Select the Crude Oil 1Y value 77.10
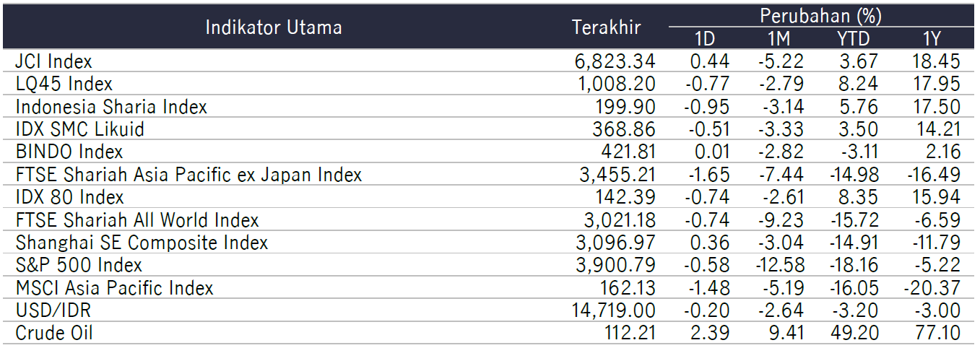Image resolution: width=980 pixels, height=348 pixels. [x=937, y=333]
